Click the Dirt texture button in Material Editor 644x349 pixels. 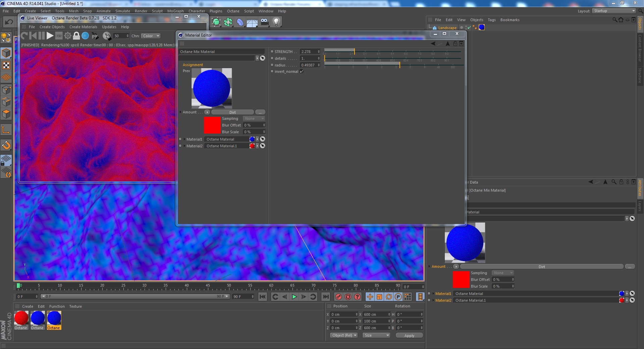[232, 112]
